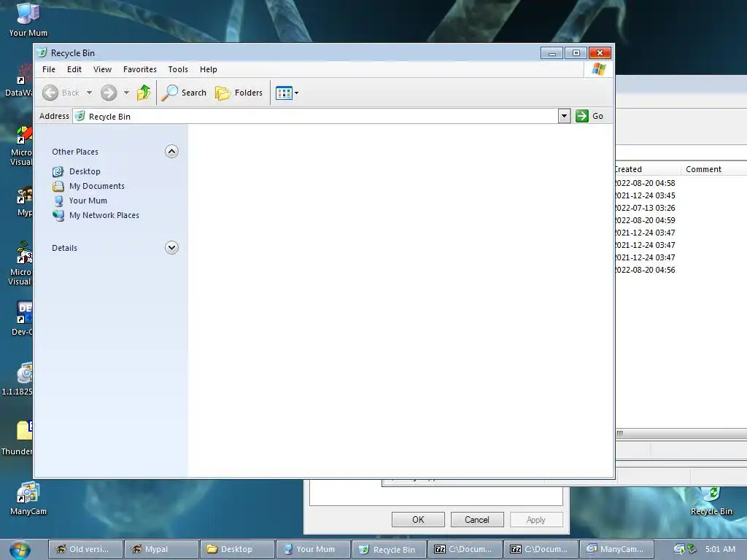Image resolution: width=747 pixels, height=560 pixels.
Task: Toggle the Folders pane
Action: coord(239,93)
